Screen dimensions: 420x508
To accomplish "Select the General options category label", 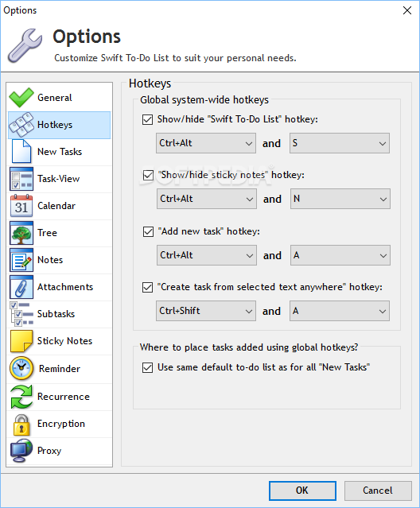I will tap(55, 98).
